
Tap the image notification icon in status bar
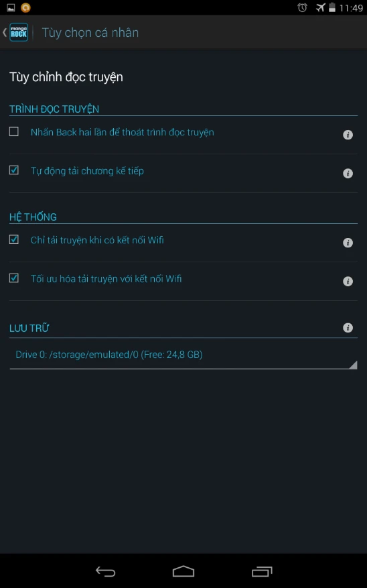(11, 7)
